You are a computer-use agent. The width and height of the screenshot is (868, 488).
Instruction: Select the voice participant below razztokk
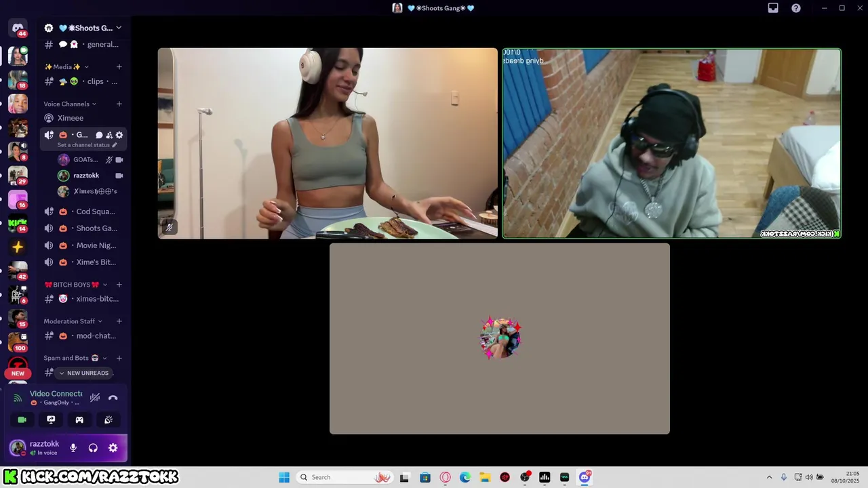[x=91, y=192]
